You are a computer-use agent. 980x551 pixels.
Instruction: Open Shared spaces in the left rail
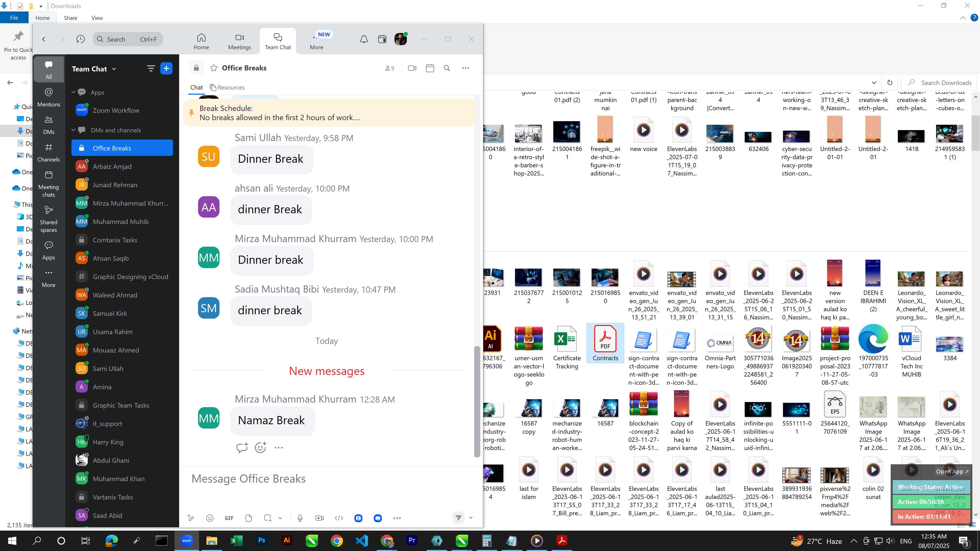tap(49, 219)
